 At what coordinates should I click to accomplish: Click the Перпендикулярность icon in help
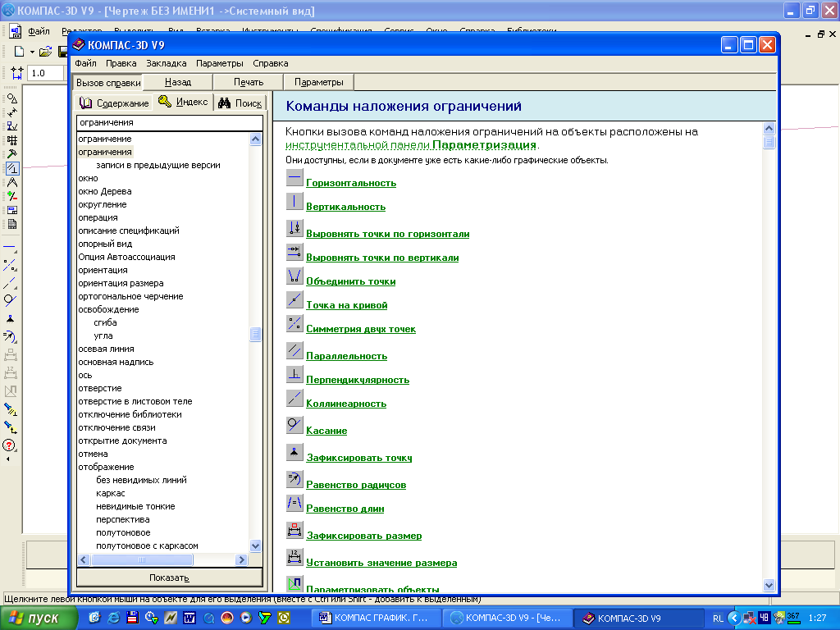294,374
